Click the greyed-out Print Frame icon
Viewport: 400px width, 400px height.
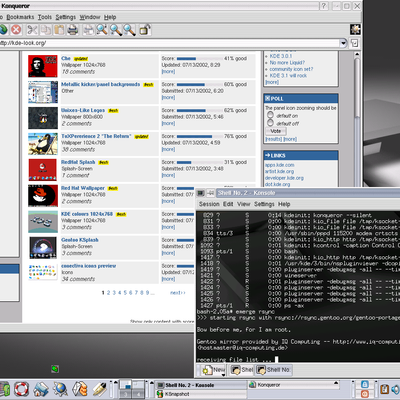[88, 30]
